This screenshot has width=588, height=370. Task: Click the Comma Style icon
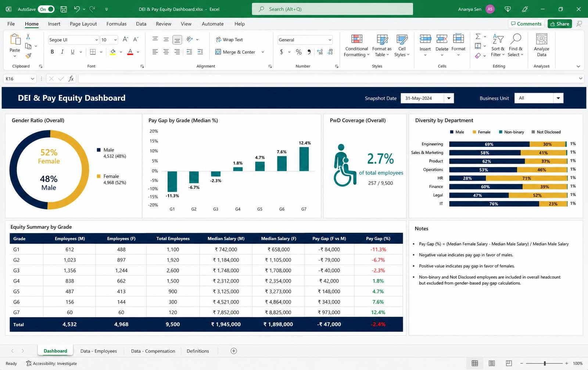click(x=309, y=52)
